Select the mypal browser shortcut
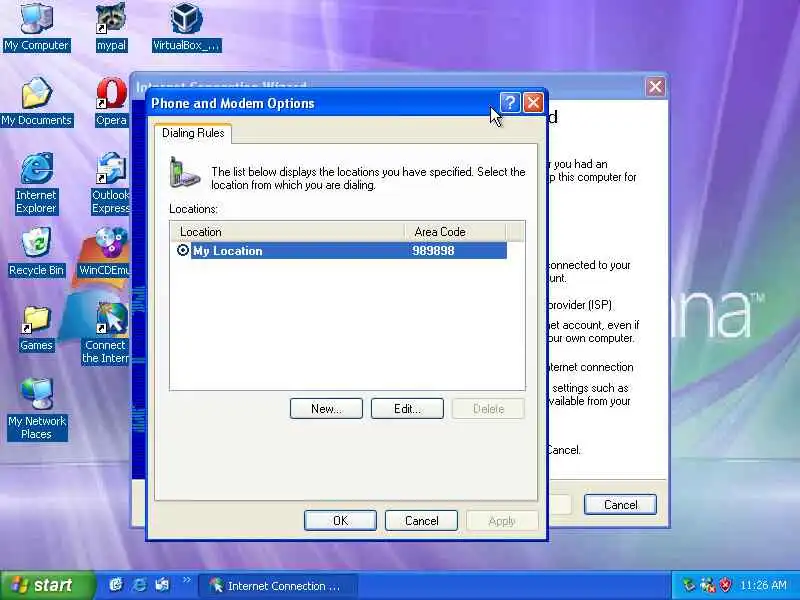The height and width of the screenshot is (600, 800). (111, 26)
